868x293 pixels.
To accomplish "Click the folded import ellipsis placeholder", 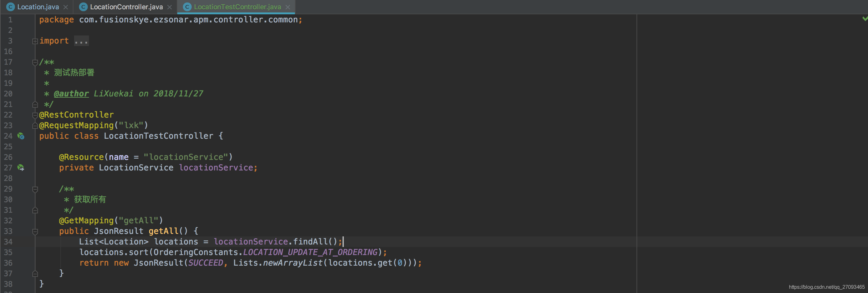I will (x=81, y=41).
